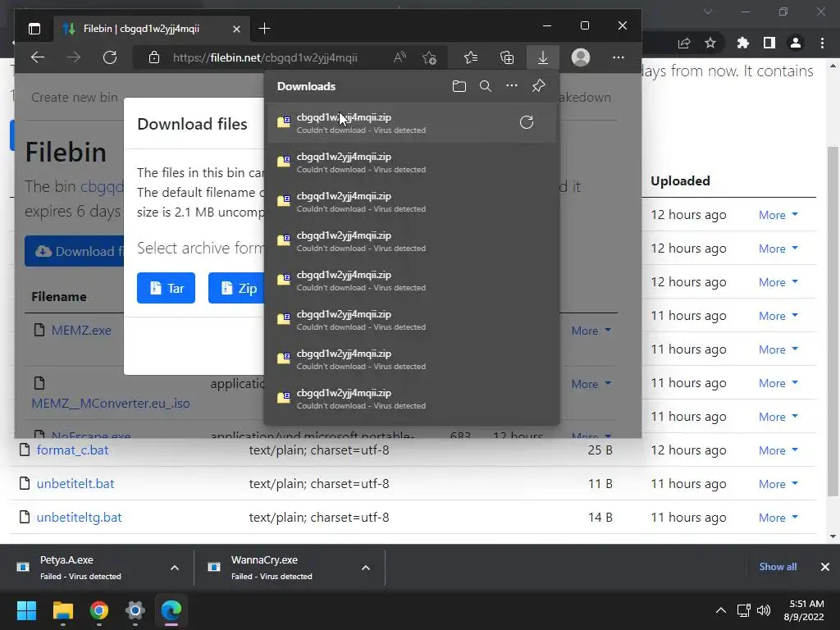840x630 pixels.
Task: Open Edge profile avatar
Action: pyautogui.click(x=581, y=57)
